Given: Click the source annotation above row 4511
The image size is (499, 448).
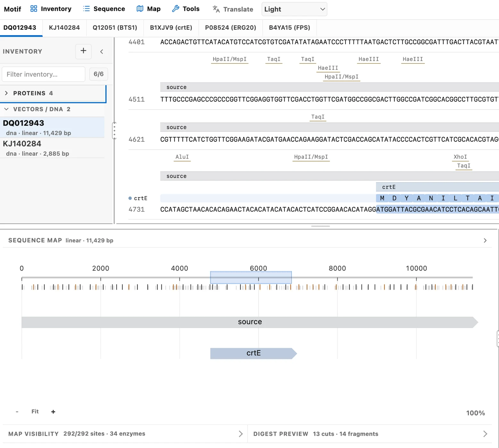Looking at the screenshot, I should 330,87.
